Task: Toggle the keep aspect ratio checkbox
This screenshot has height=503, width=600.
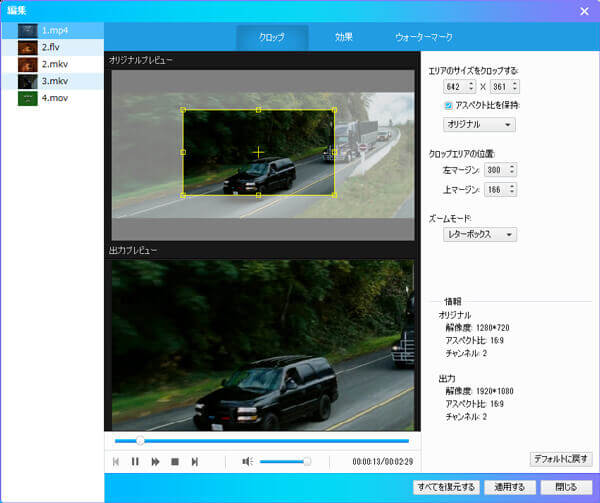Action: [448, 105]
